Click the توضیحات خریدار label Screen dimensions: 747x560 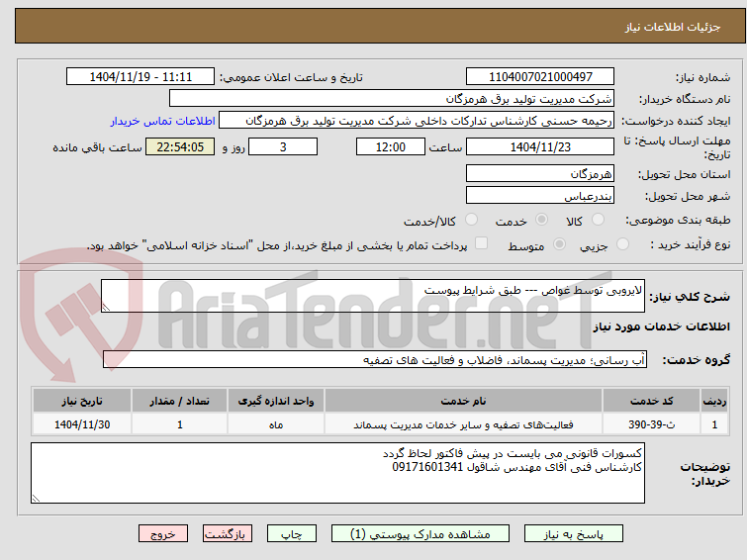[x=704, y=473]
